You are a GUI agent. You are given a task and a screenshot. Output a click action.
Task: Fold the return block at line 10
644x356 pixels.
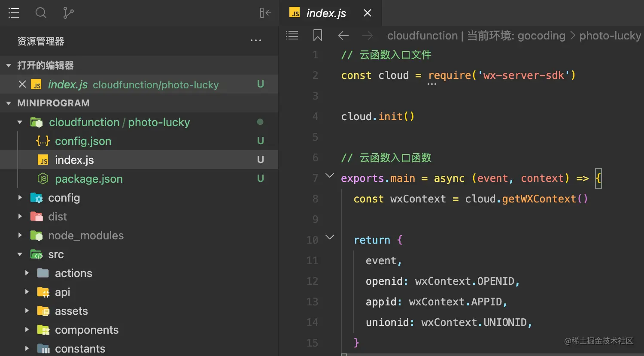330,237
